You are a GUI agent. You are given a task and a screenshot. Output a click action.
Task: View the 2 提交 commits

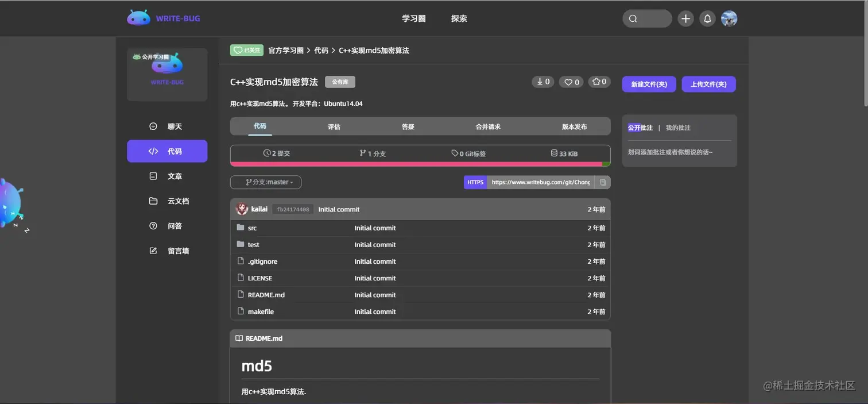tap(277, 153)
